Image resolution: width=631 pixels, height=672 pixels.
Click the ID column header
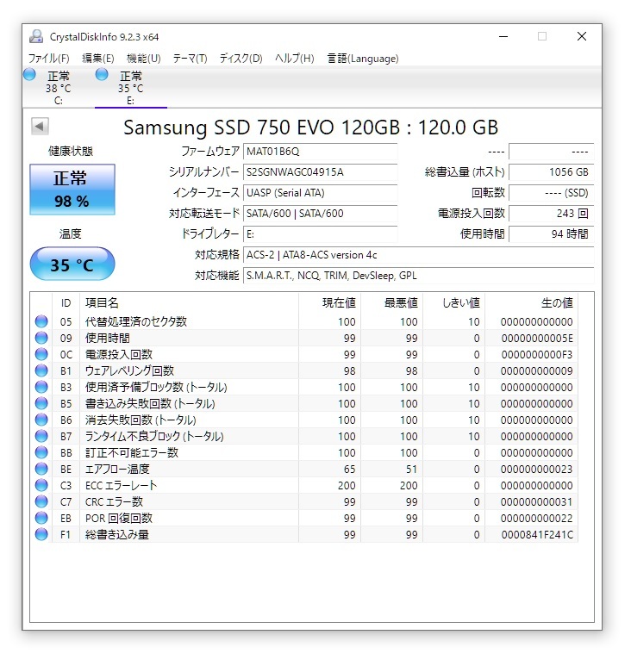[66, 303]
